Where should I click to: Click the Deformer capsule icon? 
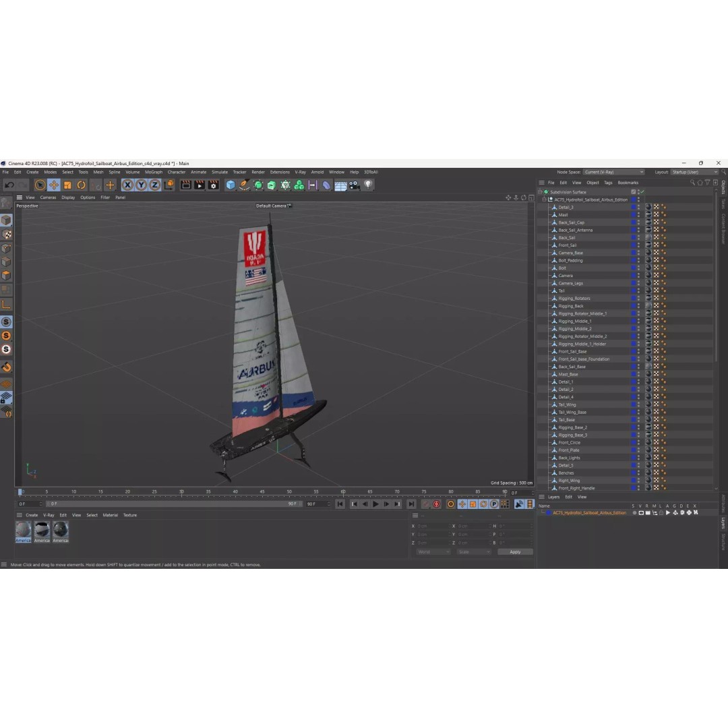click(326, 185)
